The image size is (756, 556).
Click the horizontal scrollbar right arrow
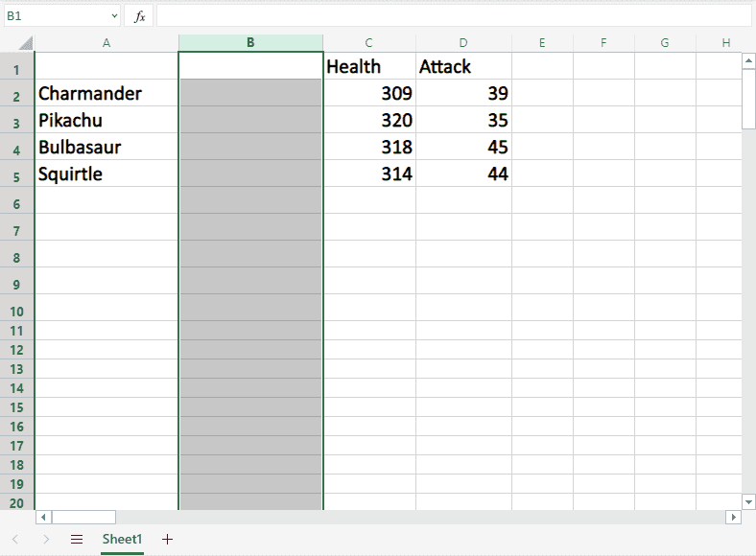(734, 518)
